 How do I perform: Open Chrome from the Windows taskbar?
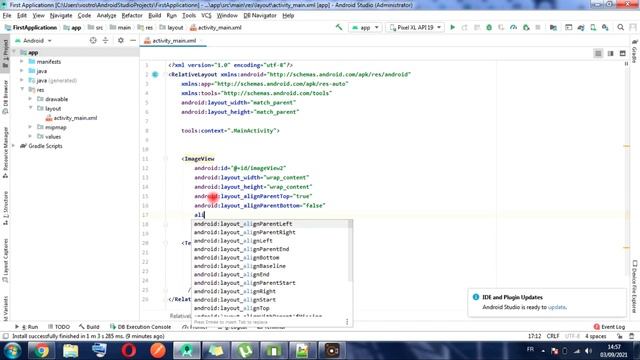point(41,350)
